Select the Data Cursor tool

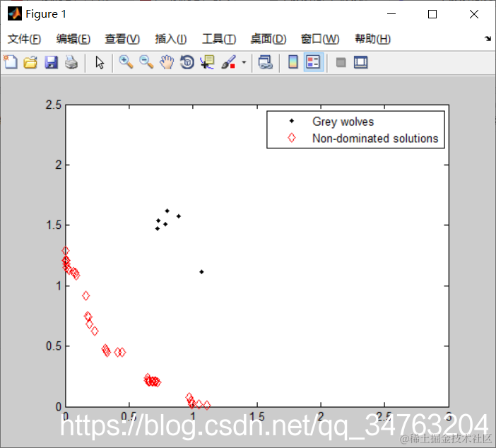point(208,62)
